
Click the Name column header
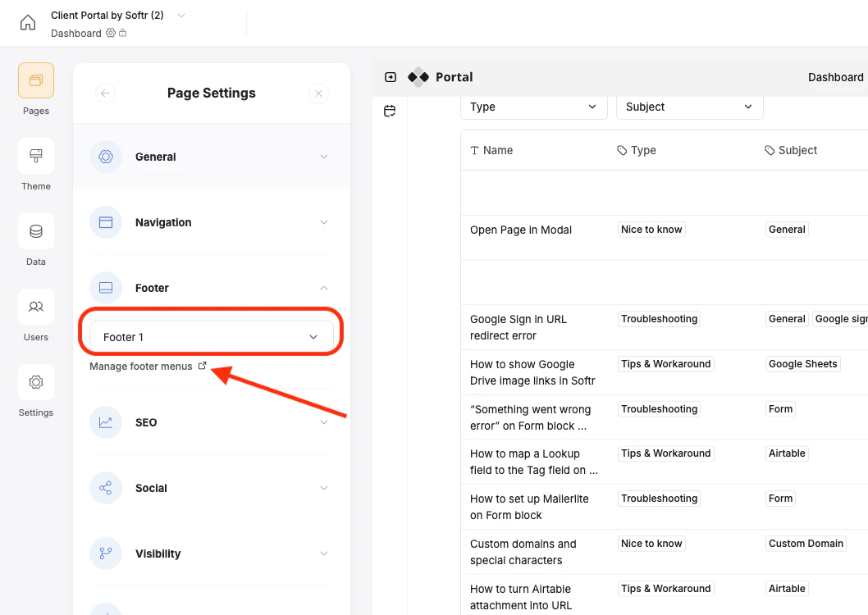[491, 150]
